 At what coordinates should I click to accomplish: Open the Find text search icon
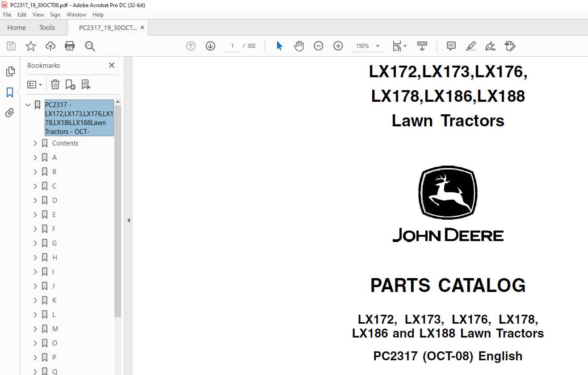click(90, 46)
